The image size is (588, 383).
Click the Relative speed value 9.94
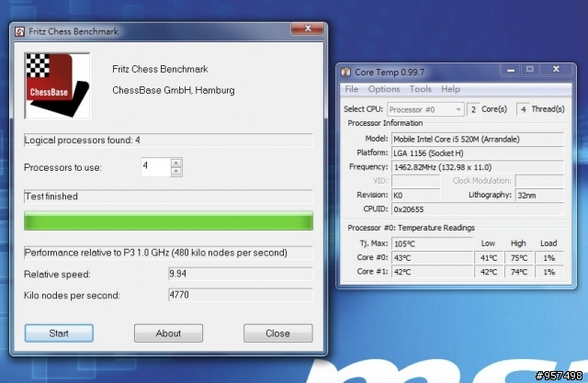[241, 274]
